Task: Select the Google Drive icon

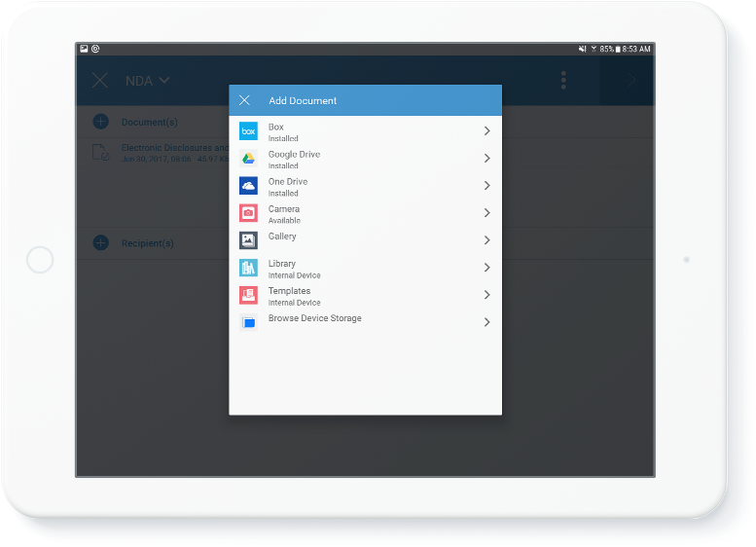Action: [248, 159]
